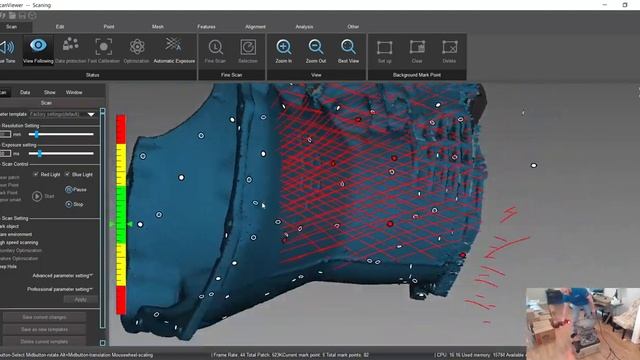The height and width of the screenshot is (360, 640).
Task: Expand Advanced parameter setting
Action: 62,276
